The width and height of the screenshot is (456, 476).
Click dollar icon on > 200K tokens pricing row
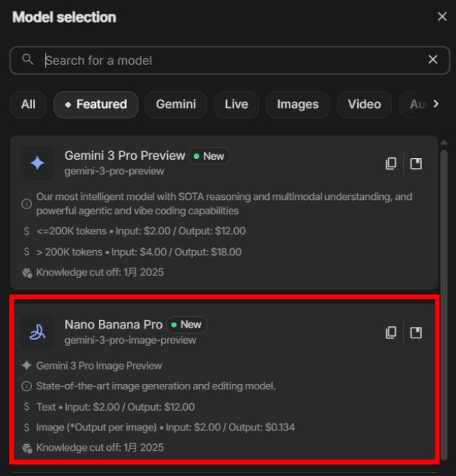(27, 252)
